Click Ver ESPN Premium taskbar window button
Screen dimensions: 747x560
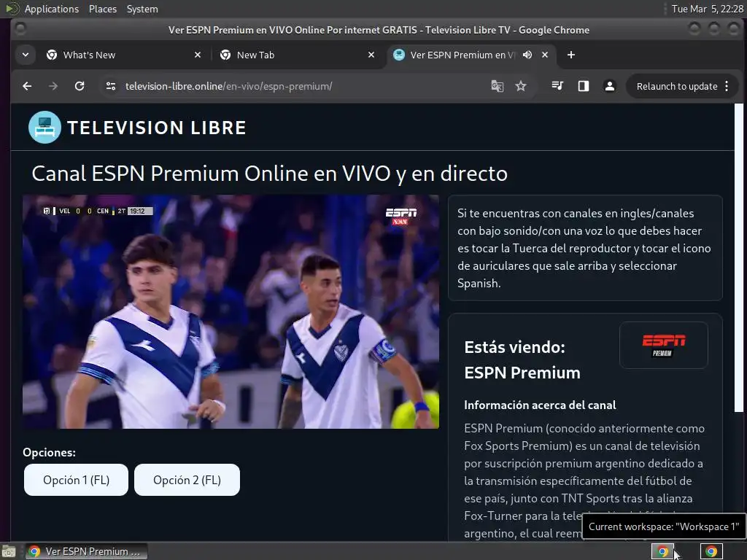click(x=86, y=551)
